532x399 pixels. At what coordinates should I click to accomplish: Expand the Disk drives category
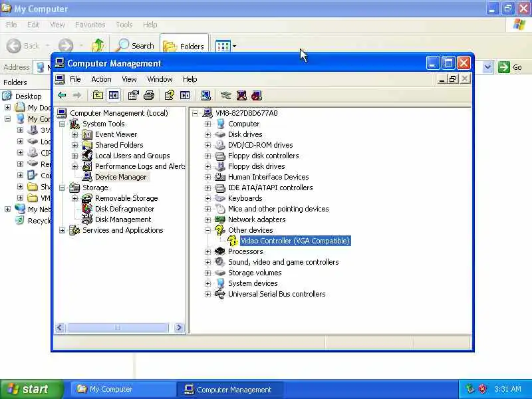point(207,134)
